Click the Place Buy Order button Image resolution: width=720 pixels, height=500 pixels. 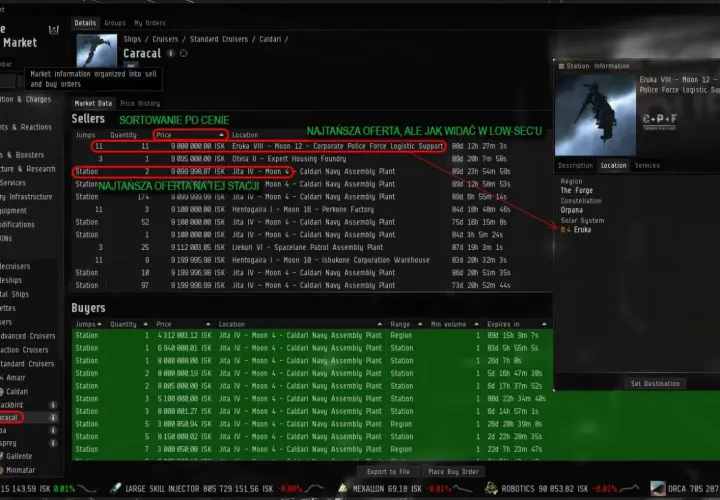point(453,472)
